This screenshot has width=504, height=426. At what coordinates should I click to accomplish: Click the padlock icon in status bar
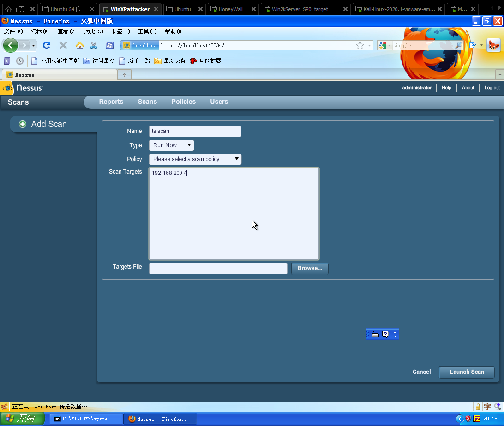478,407
